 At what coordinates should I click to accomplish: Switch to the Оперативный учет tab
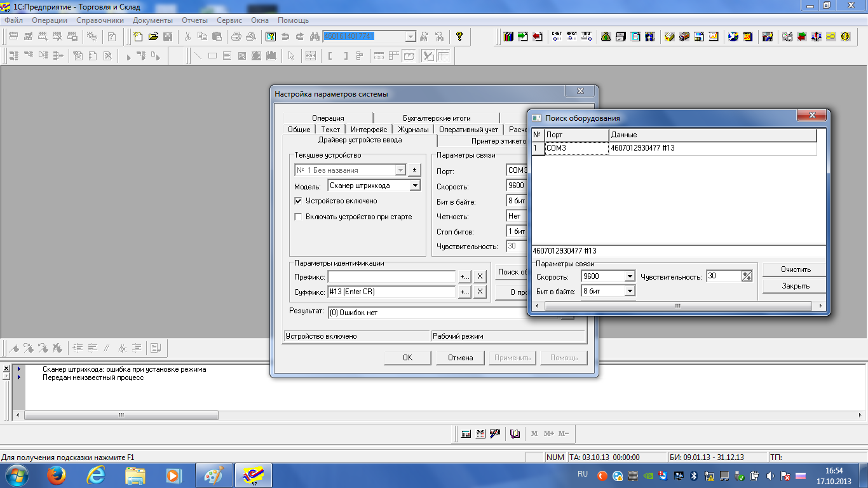click(x=468, y=130)
